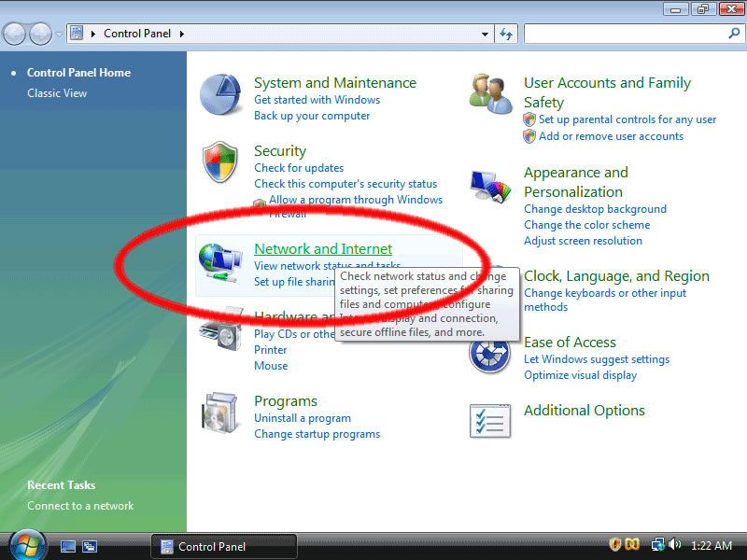Click the Printer link
The height and width of the screenshot is (560, 747).
pos(270,350)
